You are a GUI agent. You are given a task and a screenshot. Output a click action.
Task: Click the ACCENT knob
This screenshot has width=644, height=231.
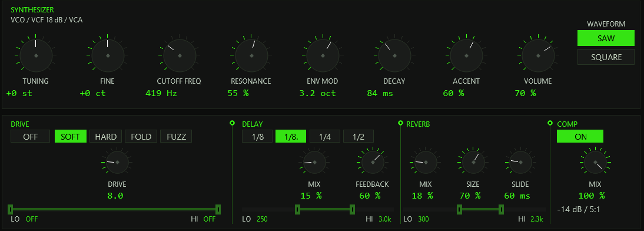[x=466, y=55]
